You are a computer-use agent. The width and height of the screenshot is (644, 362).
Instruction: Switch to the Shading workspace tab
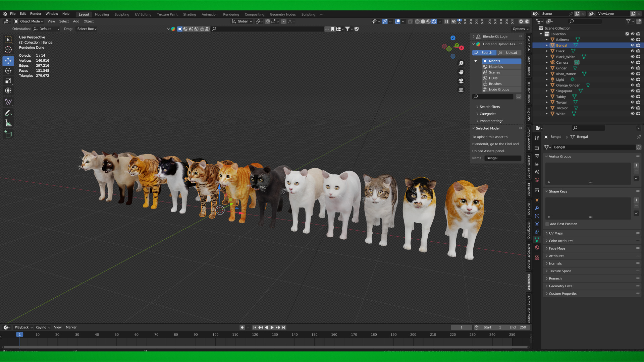pos(190,14)
